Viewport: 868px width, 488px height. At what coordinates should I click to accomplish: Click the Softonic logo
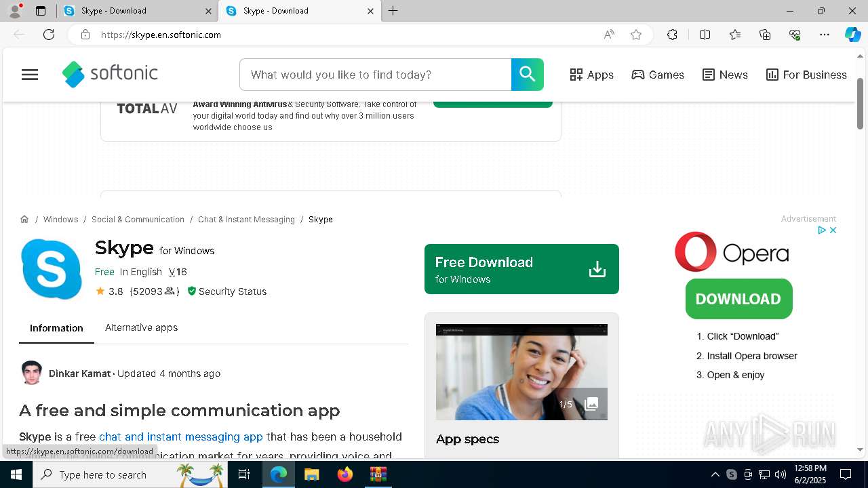click(x=110, y=74)
